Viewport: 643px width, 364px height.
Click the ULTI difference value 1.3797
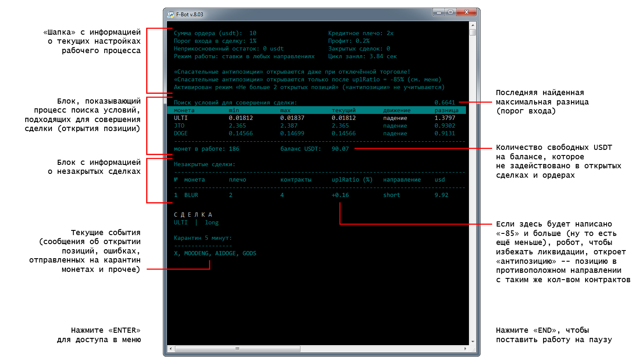[445, 118]
